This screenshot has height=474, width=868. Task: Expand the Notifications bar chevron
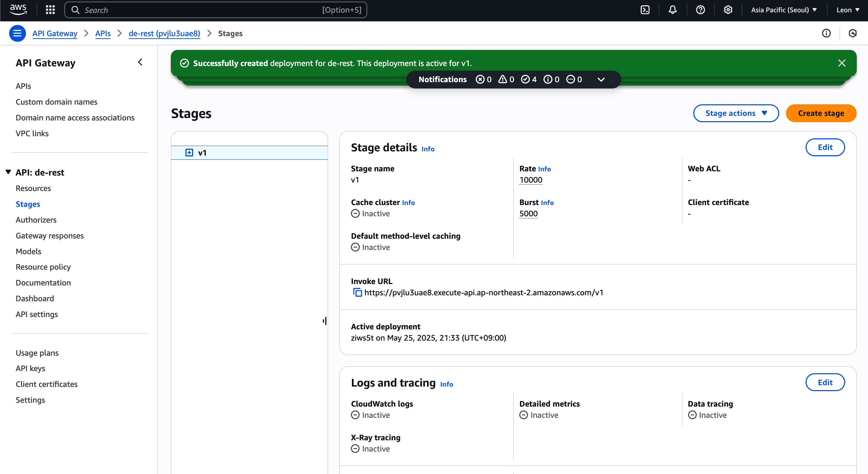(x=601, y=80)
